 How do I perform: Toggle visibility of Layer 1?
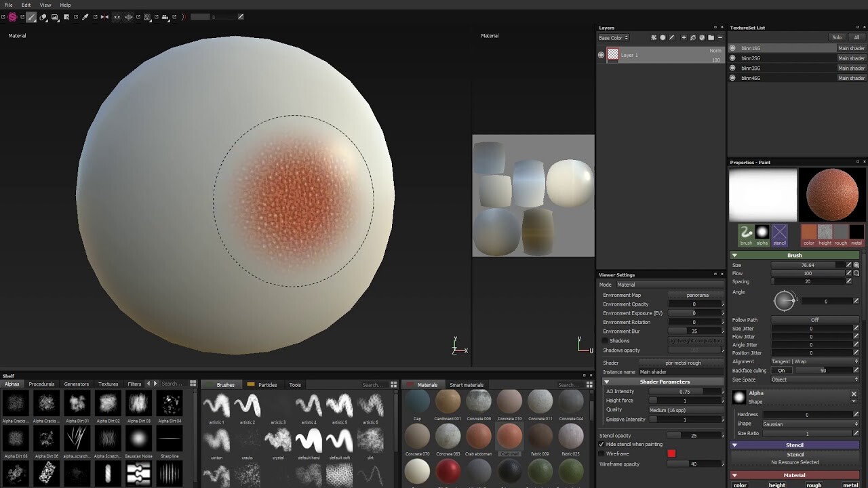point(601,54)
